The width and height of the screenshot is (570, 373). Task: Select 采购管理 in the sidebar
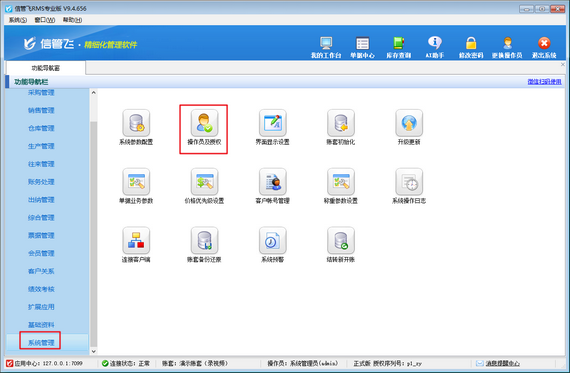pos(41,92)
